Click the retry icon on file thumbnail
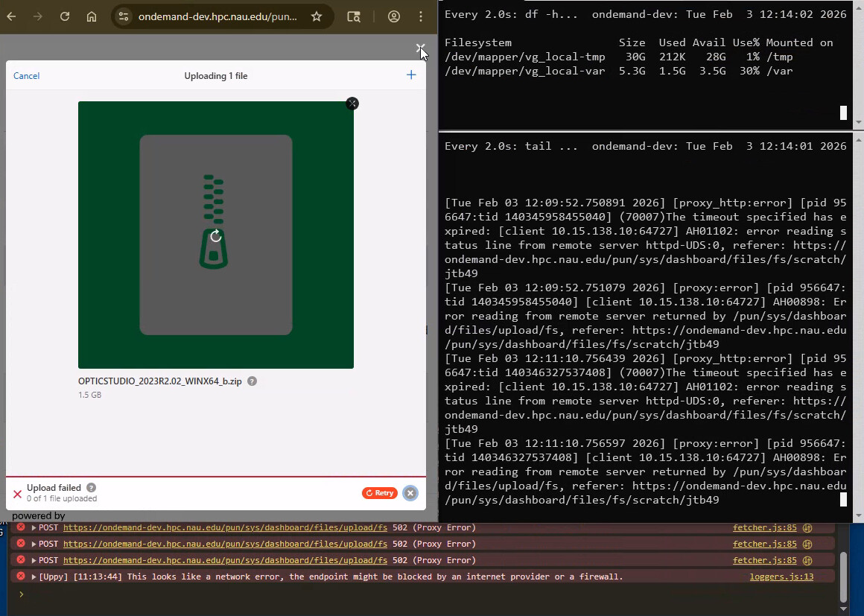This screenshot has width=864, height=616. pyautogui.click(x=215, y=236)
